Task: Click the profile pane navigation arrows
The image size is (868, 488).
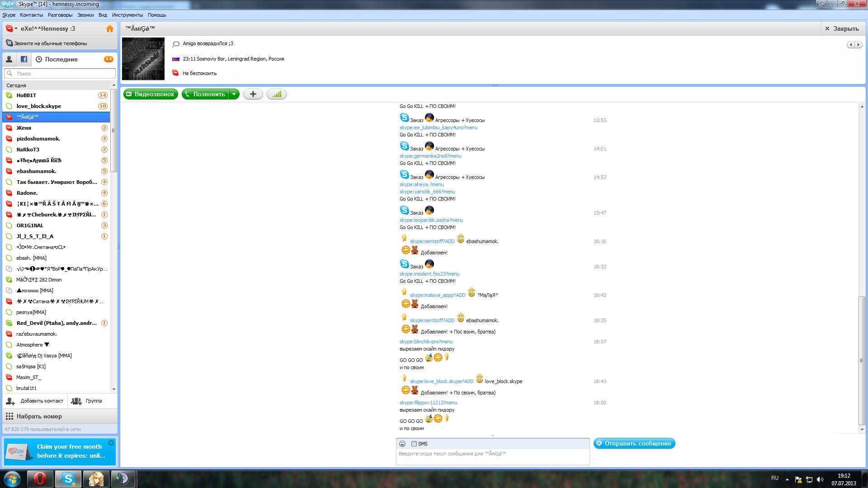Action: click(x=854, y=44)
